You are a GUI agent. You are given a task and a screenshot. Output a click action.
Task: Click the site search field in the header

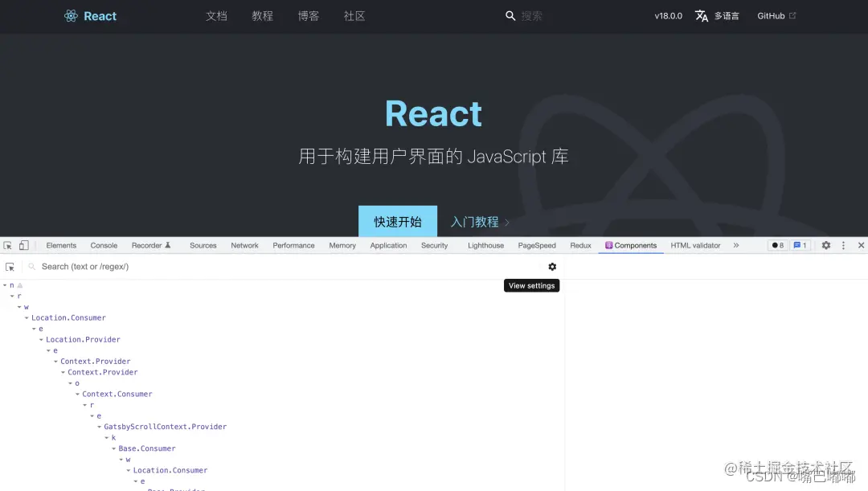[532, 16]
